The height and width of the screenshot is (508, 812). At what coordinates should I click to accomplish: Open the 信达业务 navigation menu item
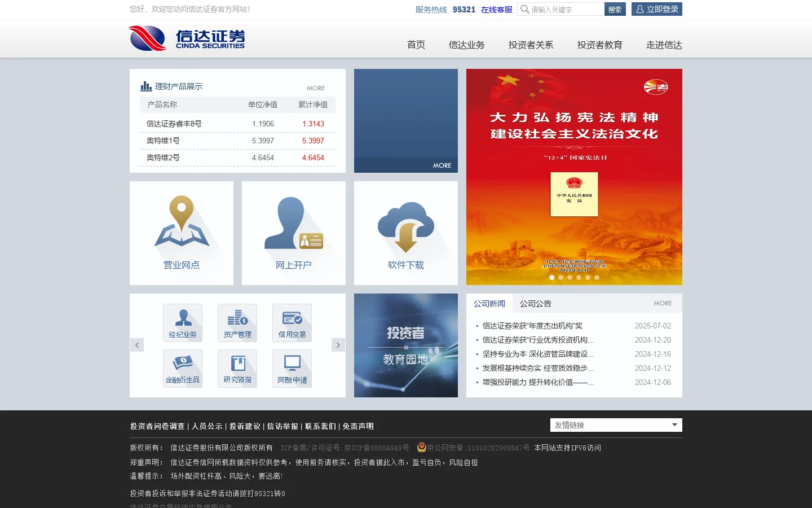click(466, 45)
